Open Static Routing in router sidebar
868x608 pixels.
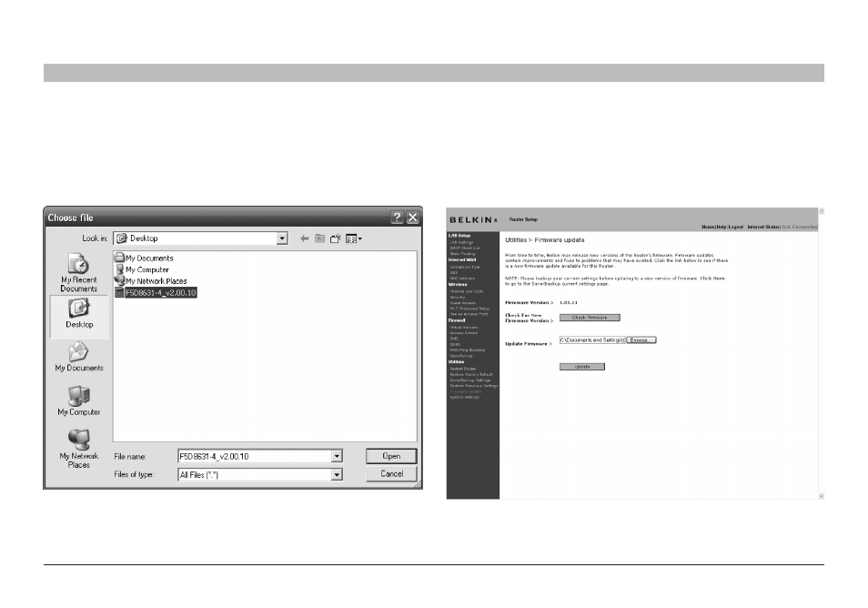click(x=462, y=254)
